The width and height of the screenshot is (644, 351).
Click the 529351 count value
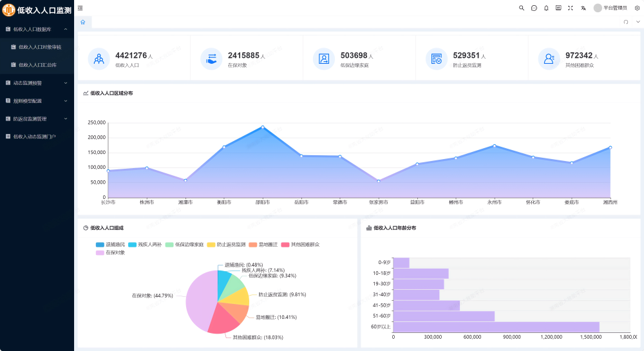point(466,55)
